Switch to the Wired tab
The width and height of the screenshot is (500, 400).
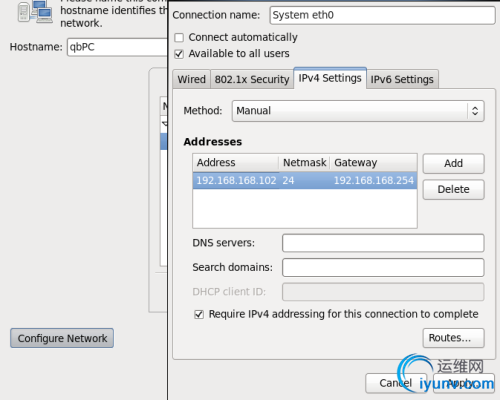tap(191, 79)
